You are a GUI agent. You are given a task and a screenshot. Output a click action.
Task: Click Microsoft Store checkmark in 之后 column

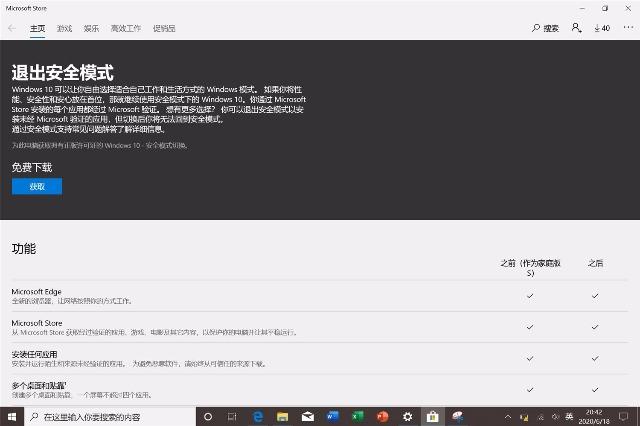click(x=595, y=327)
